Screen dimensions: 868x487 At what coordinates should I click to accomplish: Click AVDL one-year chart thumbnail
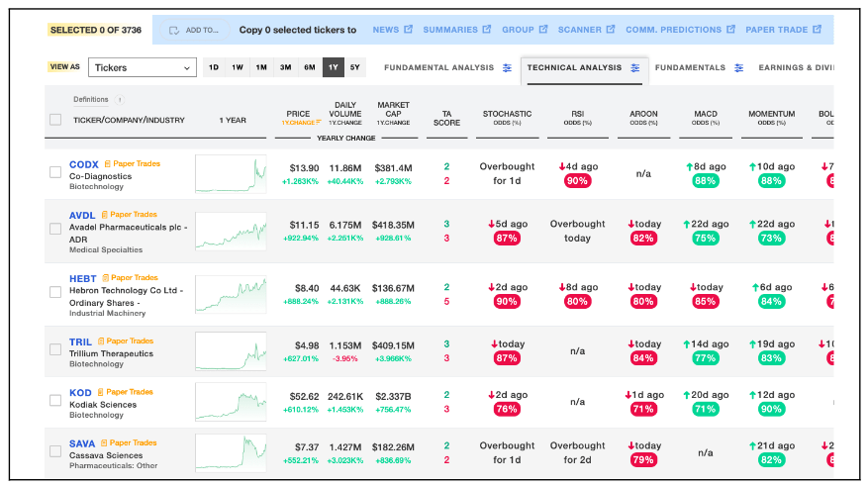[231, 232]
